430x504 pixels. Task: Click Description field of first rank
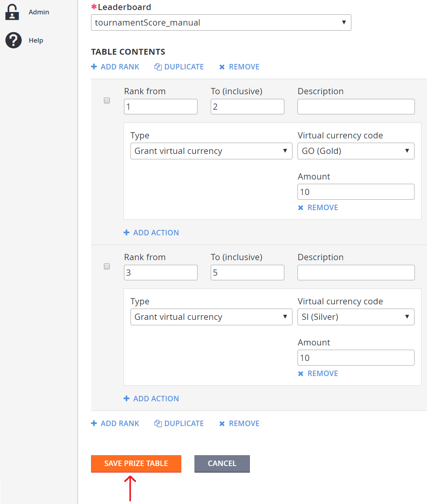click(356, 107)
